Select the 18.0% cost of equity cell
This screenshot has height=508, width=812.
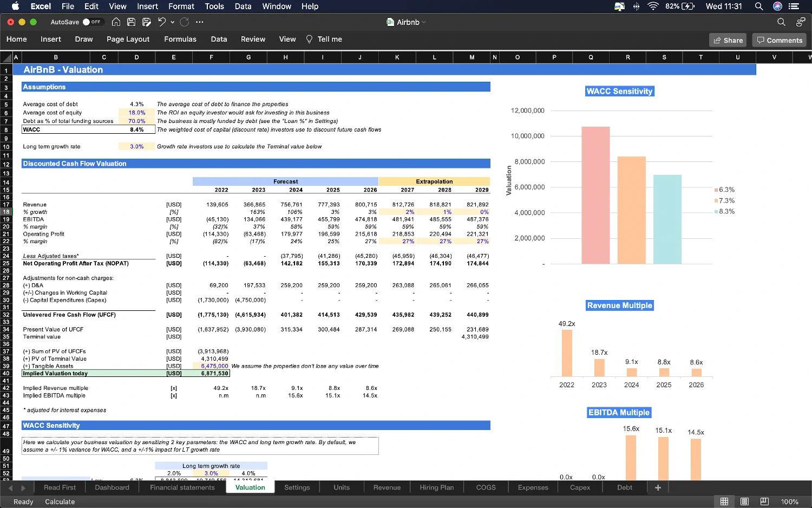137,113
